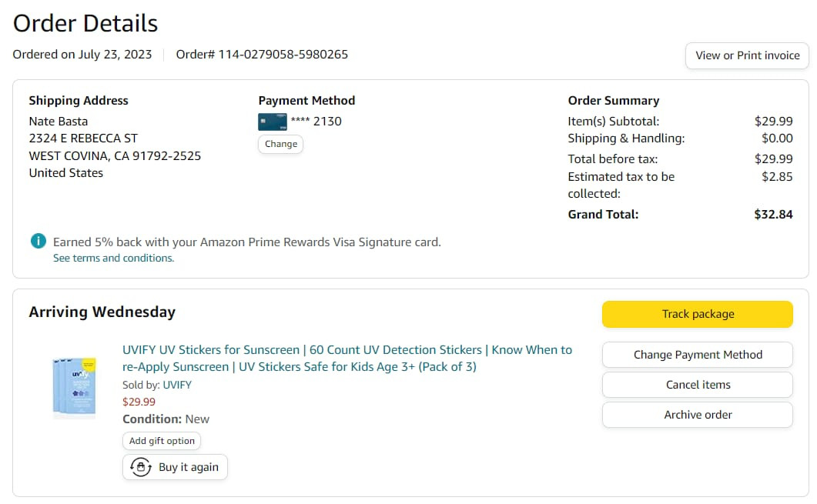Click Change Payment Method button
Image resolution: width=817 pixels, height=504 pixels.
point(697,355)
